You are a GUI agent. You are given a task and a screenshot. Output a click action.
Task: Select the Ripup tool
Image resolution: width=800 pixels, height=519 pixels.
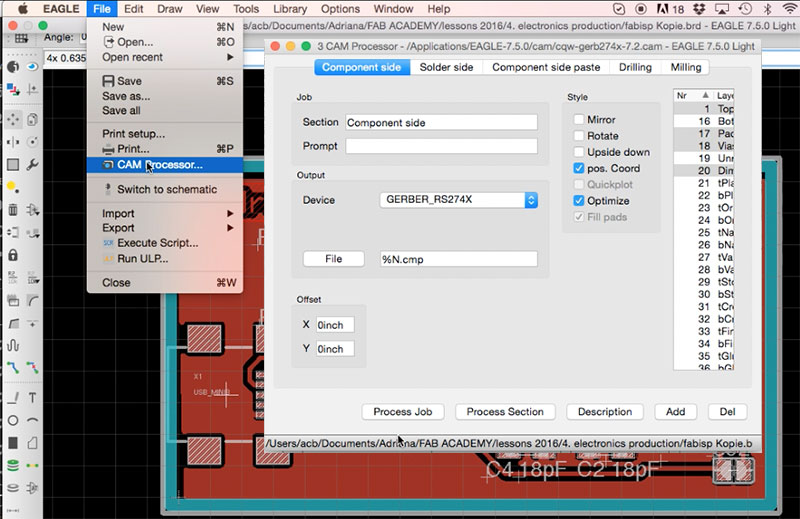tap(32, 367)
